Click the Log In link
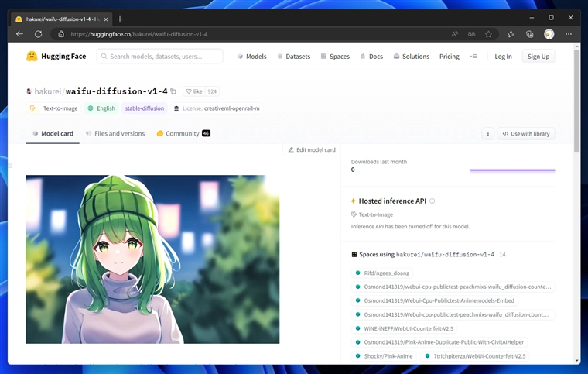This screenshot has height=374, width=588. tap(503, 57)
